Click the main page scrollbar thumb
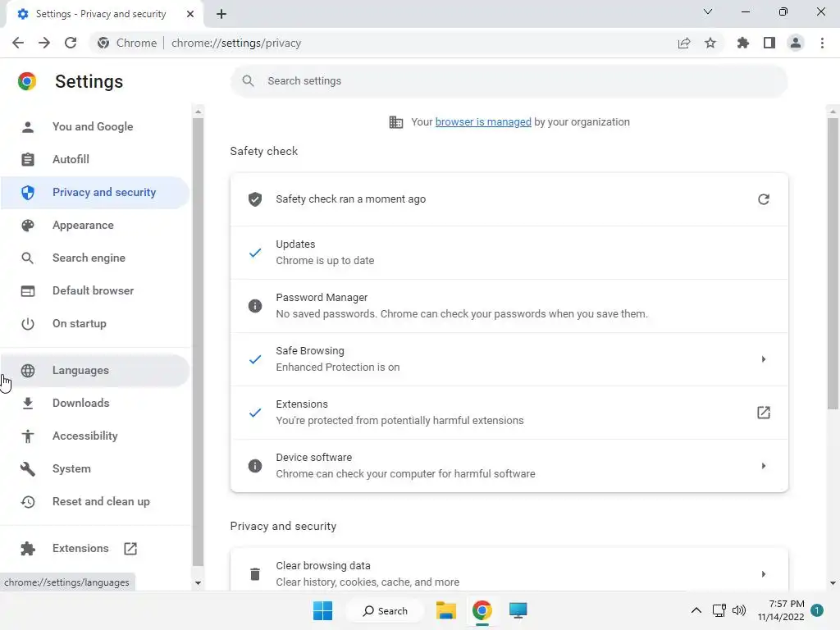The width and height of the screenshot is (840, 630). tap(833, 263)
